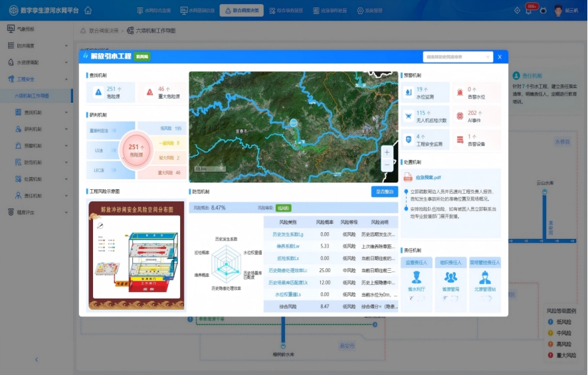Click the 无人机巡检次数 drone icon

409,116
